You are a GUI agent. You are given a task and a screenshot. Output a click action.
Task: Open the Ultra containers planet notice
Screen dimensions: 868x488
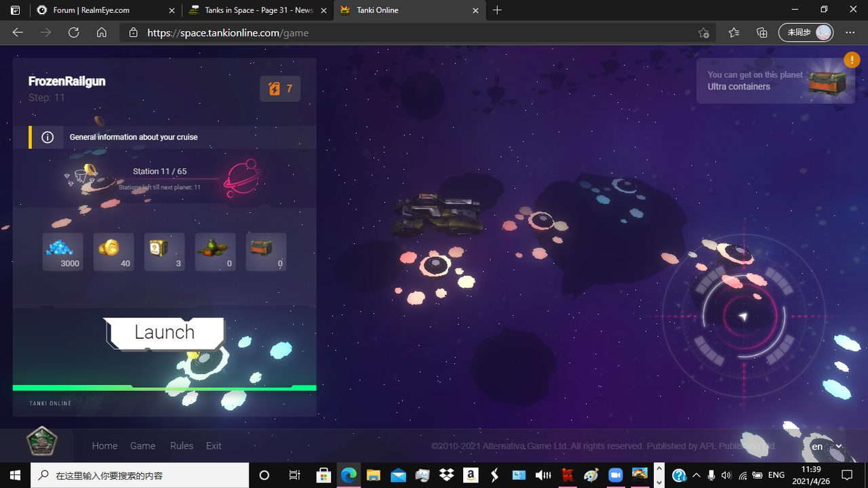click(775, 81)
